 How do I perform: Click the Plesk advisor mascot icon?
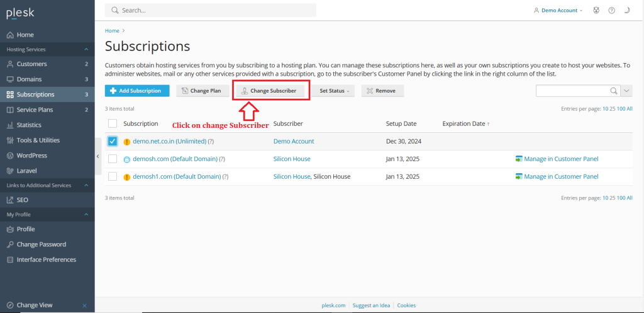(596, 11)
